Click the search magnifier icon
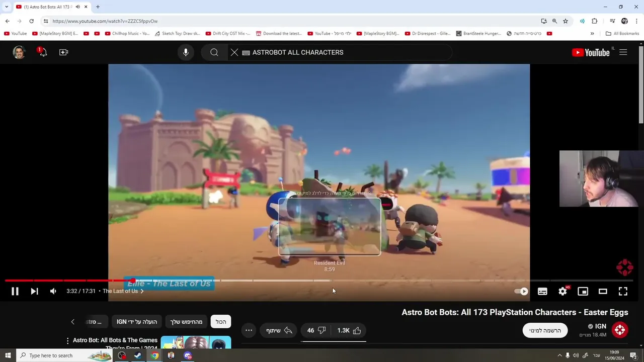644x362 pixels. pos(214,52)
